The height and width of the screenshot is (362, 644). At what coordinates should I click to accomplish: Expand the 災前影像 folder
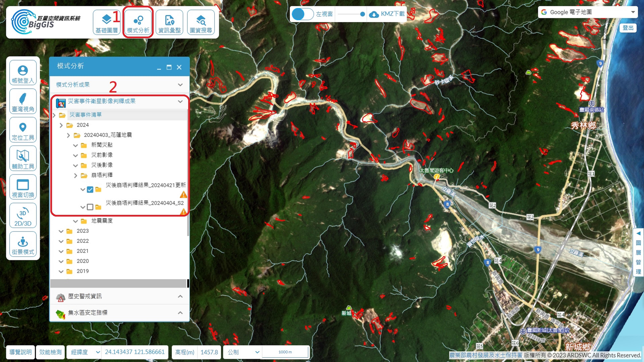pos(75,155)
